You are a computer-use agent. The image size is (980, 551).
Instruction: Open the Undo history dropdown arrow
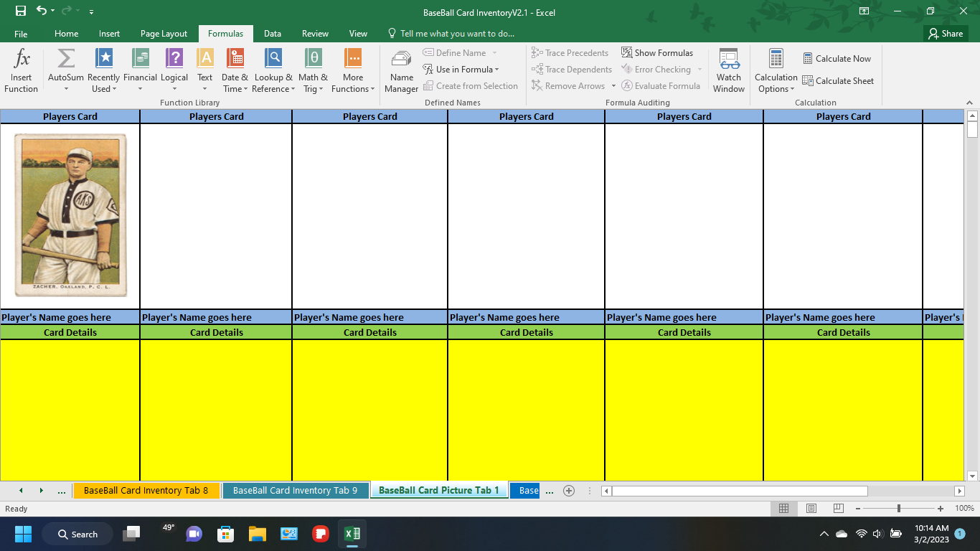click(52, 11)
